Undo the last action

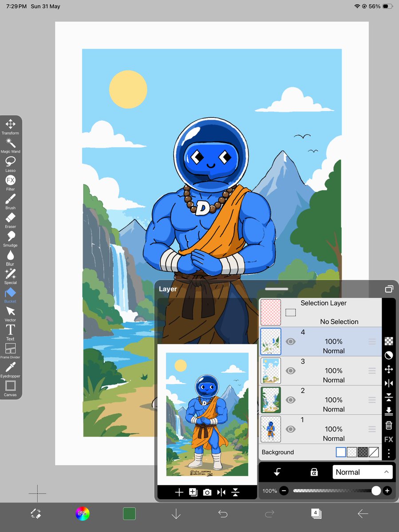point(223,514)
